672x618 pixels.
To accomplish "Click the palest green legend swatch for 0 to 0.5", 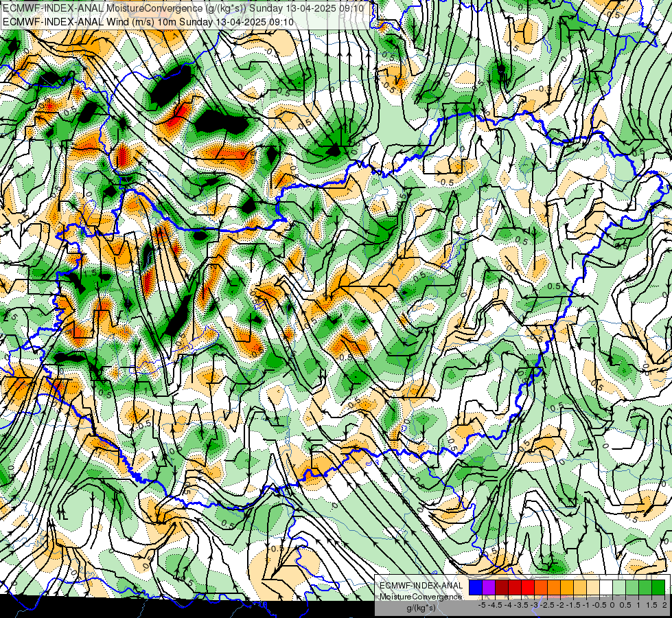I will (x=619, y=588).
